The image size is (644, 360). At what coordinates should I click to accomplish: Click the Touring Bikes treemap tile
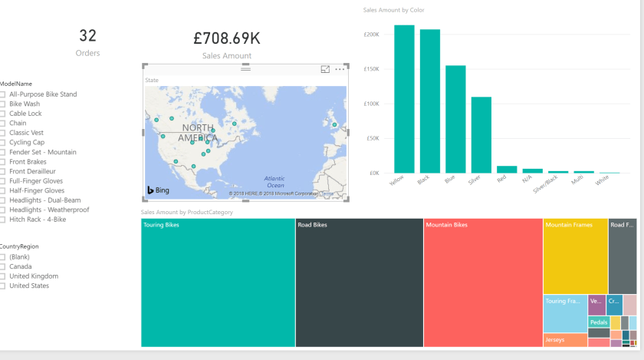point(218,284)
